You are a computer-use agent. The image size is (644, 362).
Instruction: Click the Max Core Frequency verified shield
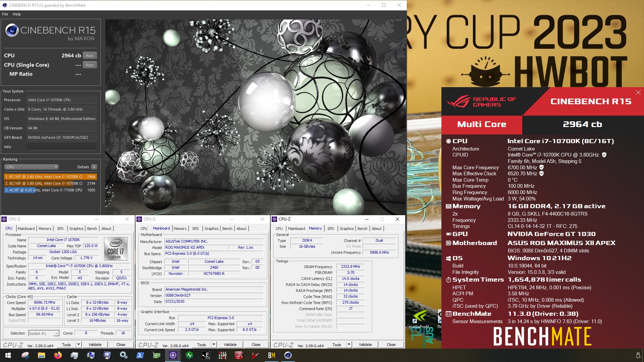(x=541, y=167)
